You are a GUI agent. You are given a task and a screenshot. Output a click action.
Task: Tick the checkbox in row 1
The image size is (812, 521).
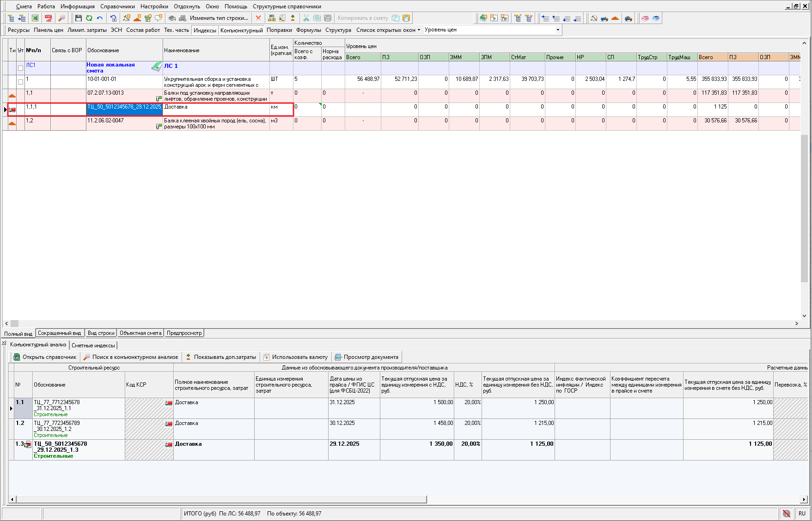pos(20,82)
